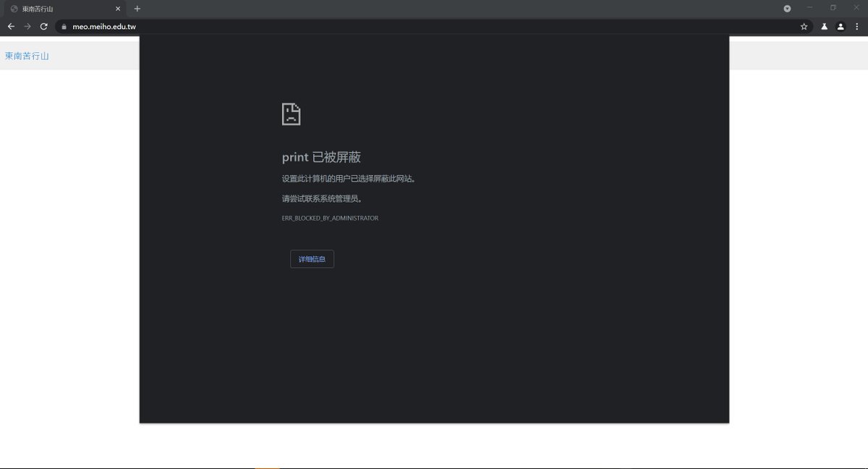Click the browser back arrow
The image size is (868, 469).
[11, 26]
